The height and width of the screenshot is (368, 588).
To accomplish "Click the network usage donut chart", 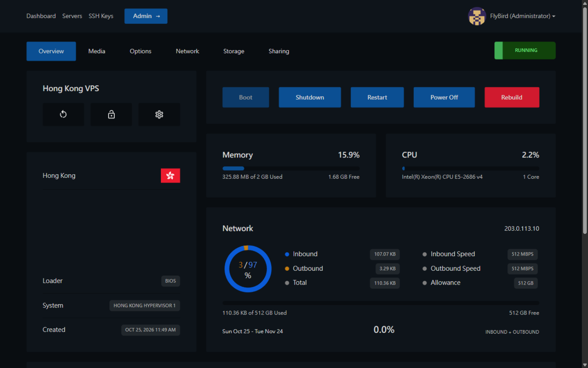I will (248, 269).
